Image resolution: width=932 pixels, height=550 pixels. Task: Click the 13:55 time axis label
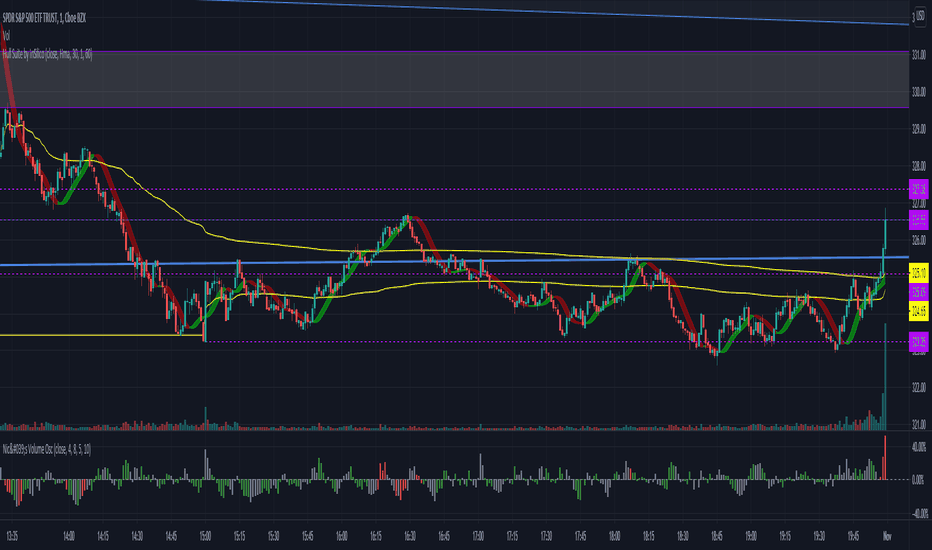pyautogui.click(x=12, y=536)
